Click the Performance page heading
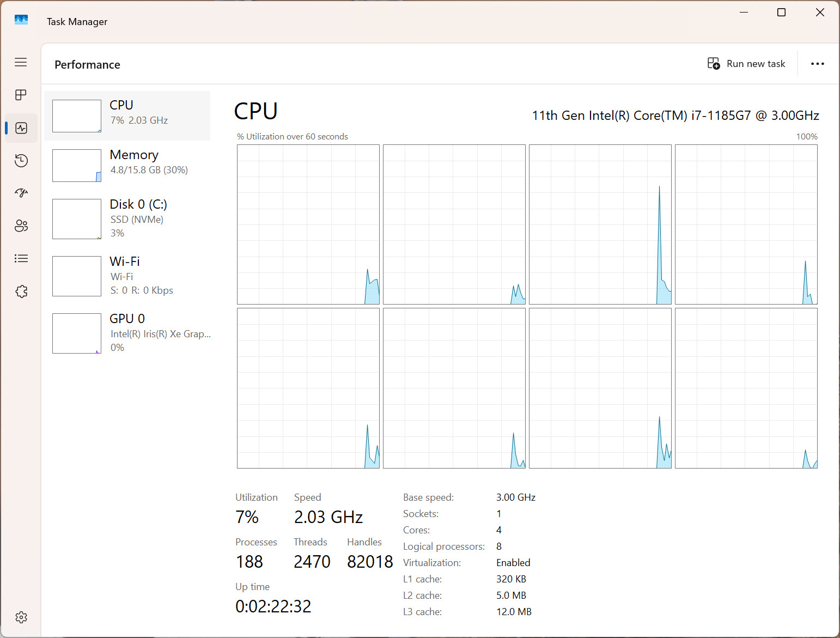Image resolution: width=840 pixels, height=638 pixels. [87, 65]
